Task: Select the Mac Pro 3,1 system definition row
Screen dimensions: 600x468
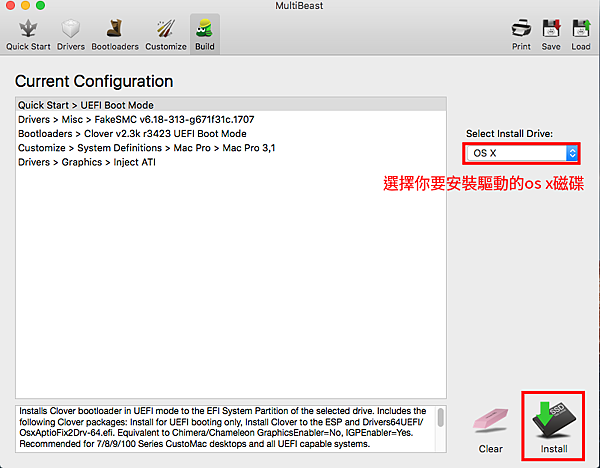Action: (231, 148)
